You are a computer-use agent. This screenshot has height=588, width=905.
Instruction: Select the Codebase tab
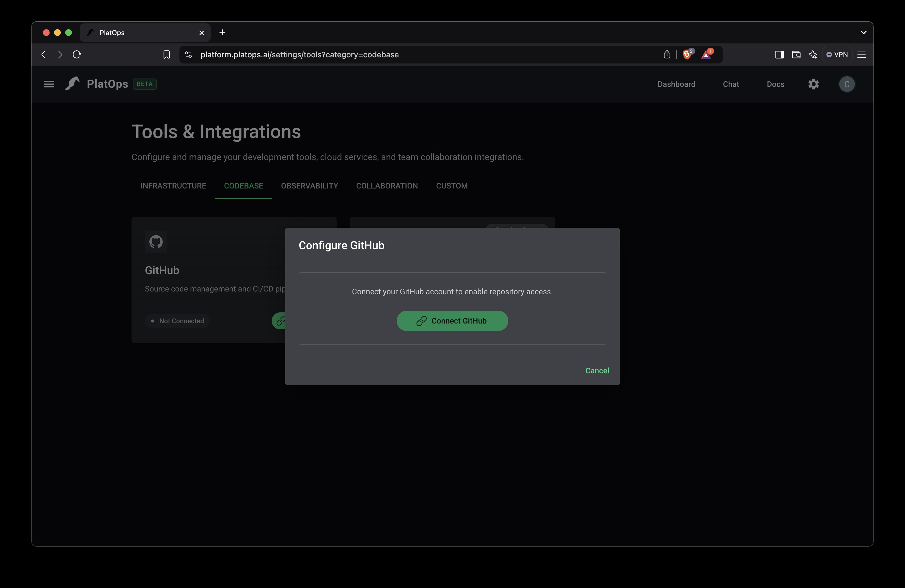(243, 186)
